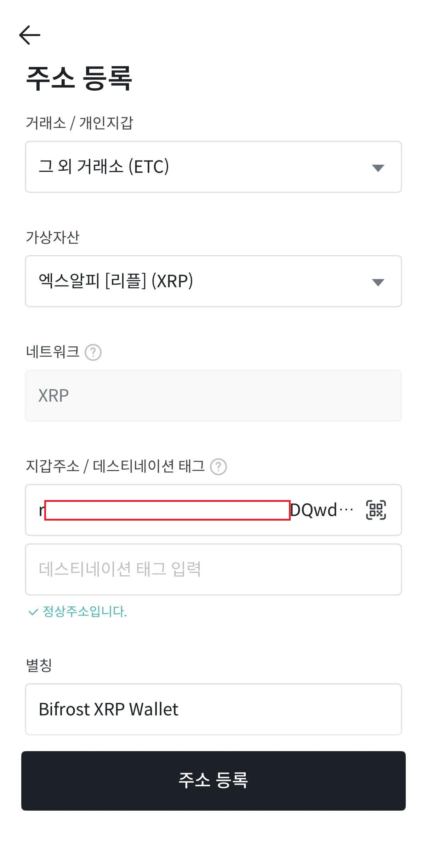Image resolution: width=427 pixels, height=868 pixels.
Task: Click the triangle arrow in 가상자산 selector
Action: 378,282
